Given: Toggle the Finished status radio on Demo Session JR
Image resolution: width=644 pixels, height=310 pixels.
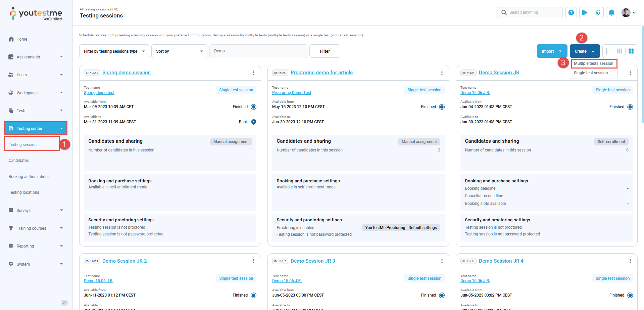Looking at the screenshot, I should (x=630, y=107).
